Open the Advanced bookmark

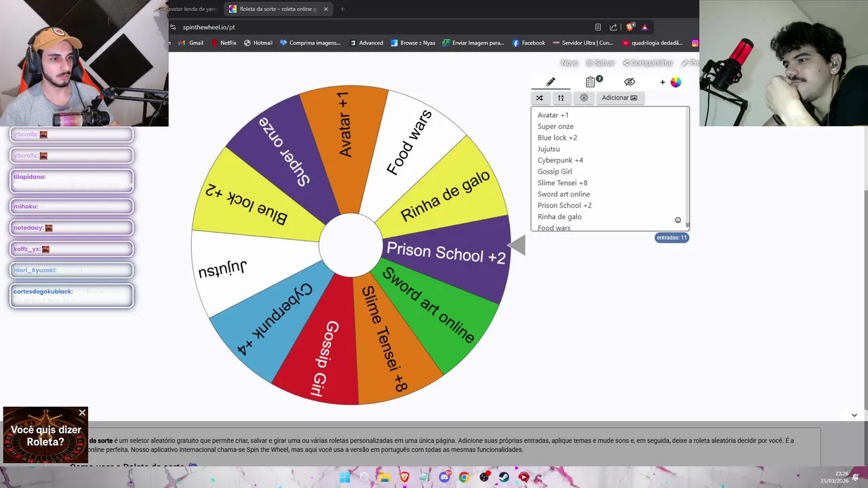pyautogui.click(x=366, y=43)
